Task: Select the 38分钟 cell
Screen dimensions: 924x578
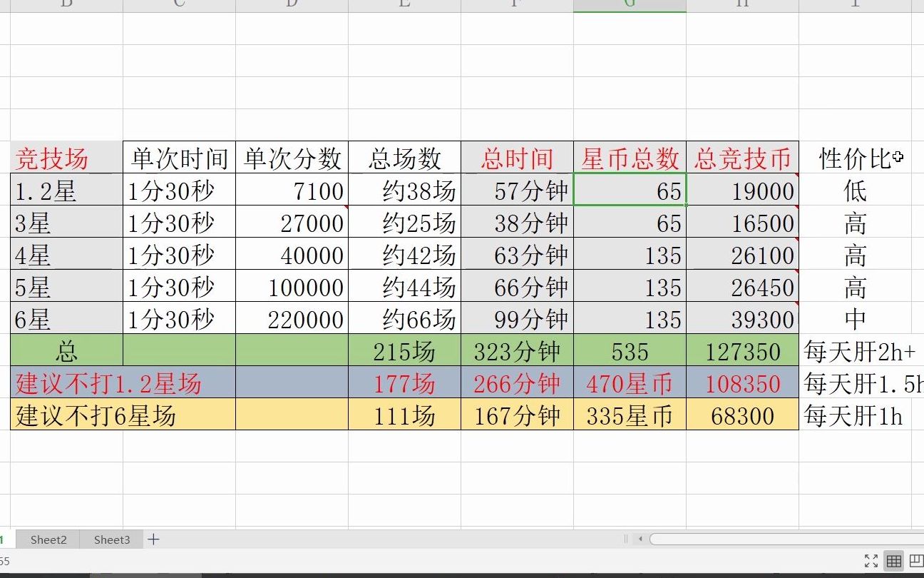Action: tap(517, 222)
